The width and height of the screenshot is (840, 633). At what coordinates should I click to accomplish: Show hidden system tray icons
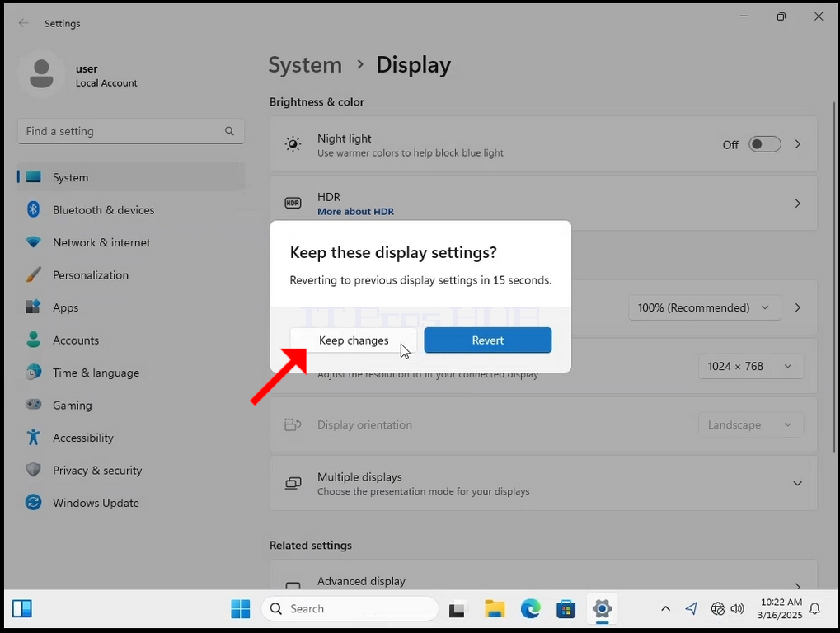point(665,609)
